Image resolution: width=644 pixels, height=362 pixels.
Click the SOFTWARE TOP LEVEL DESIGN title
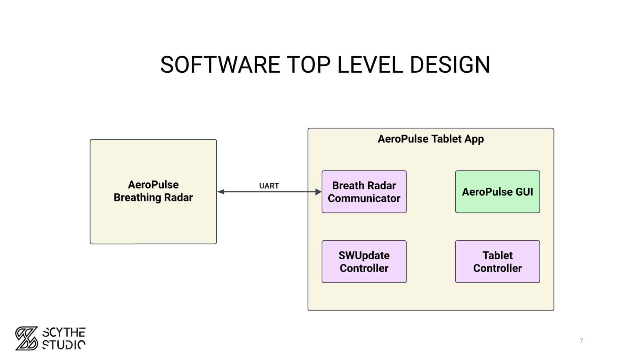click(x=325, y=65)
